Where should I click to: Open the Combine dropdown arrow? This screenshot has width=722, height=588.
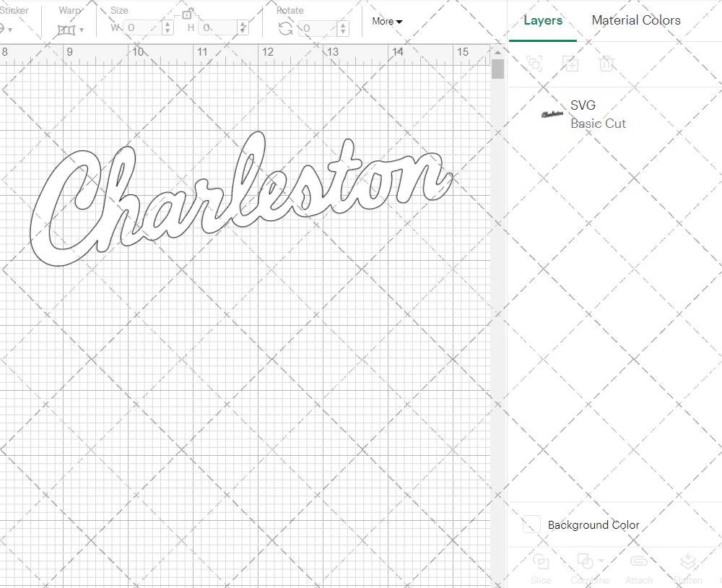point(601,561)
